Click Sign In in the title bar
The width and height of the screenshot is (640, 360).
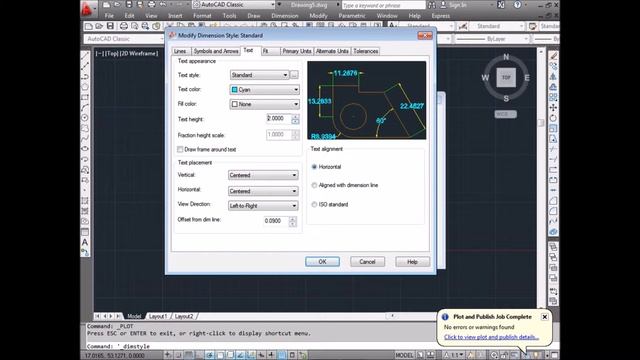(x=458, y=5)
